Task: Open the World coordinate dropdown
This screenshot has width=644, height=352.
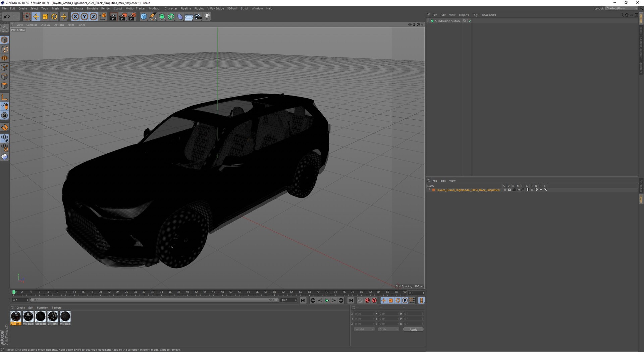Action: [364, 330]
